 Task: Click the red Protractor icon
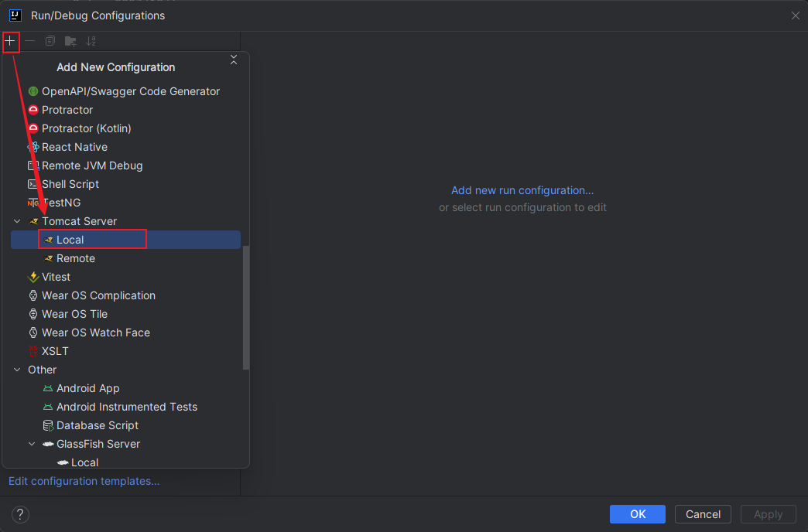point(33,110)
